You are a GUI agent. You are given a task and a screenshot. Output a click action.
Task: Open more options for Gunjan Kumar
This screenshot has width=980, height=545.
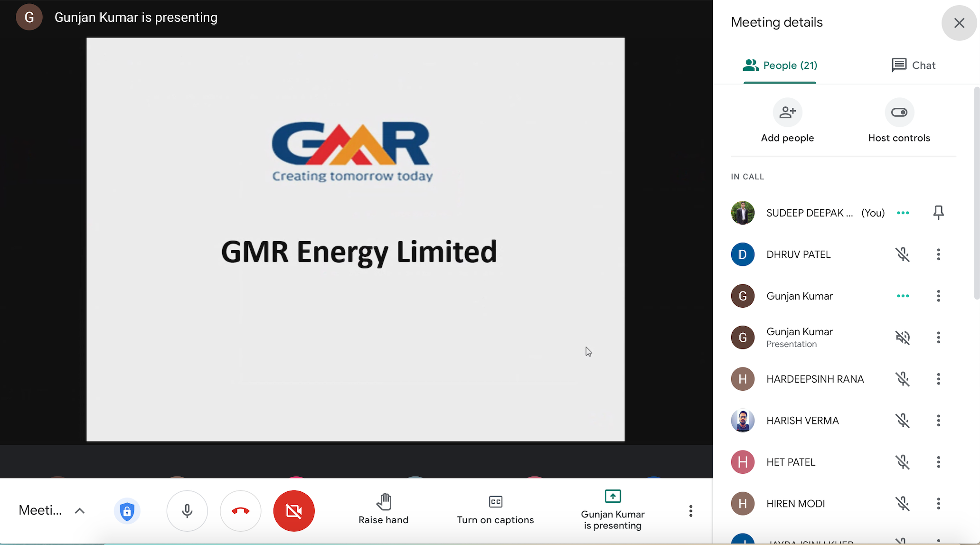click(938, 296)
